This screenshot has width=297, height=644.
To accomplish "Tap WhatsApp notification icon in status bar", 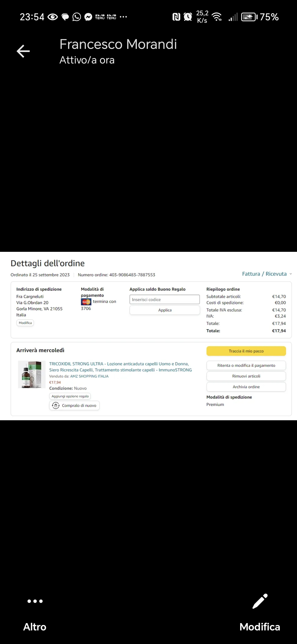I will click(76, 17).
